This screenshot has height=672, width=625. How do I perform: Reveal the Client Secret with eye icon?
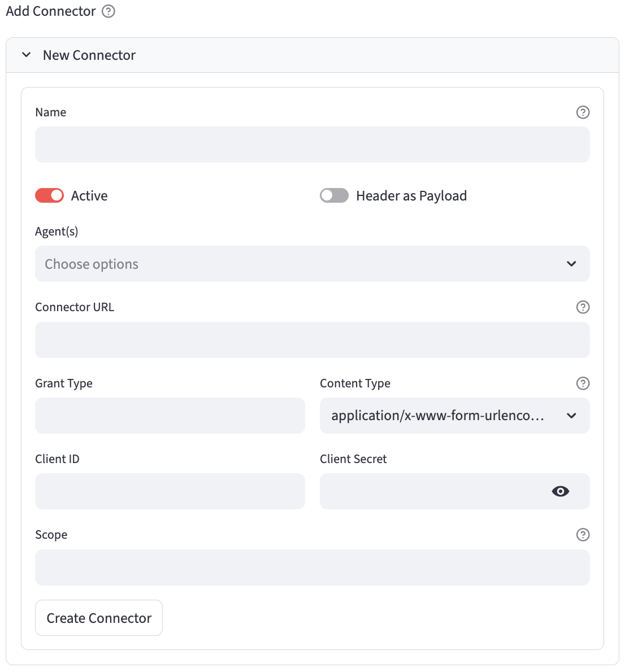(x=560, y=491)
